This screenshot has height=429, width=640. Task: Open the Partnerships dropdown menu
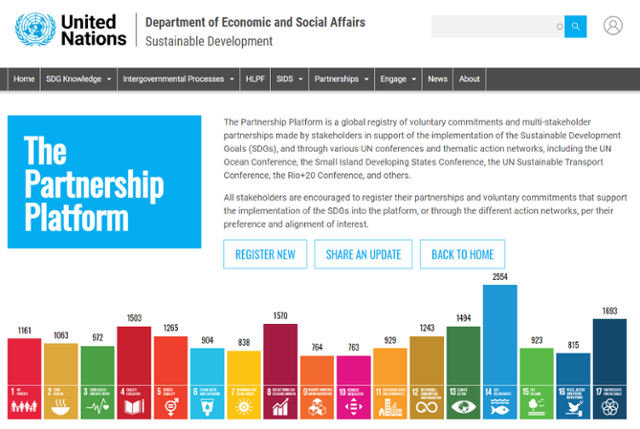[x=341, y=79]
